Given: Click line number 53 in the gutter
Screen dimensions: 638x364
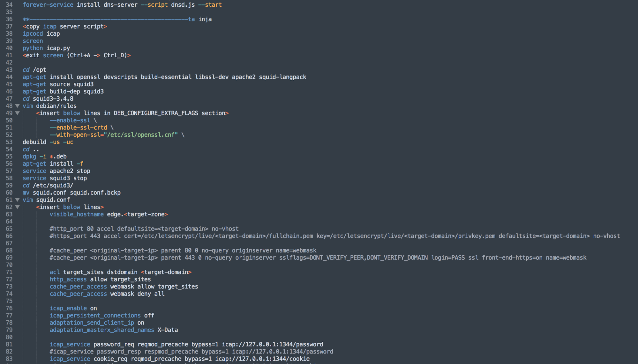Looking at the screenshot, I should pyautogui.click(x=9, y=142).
